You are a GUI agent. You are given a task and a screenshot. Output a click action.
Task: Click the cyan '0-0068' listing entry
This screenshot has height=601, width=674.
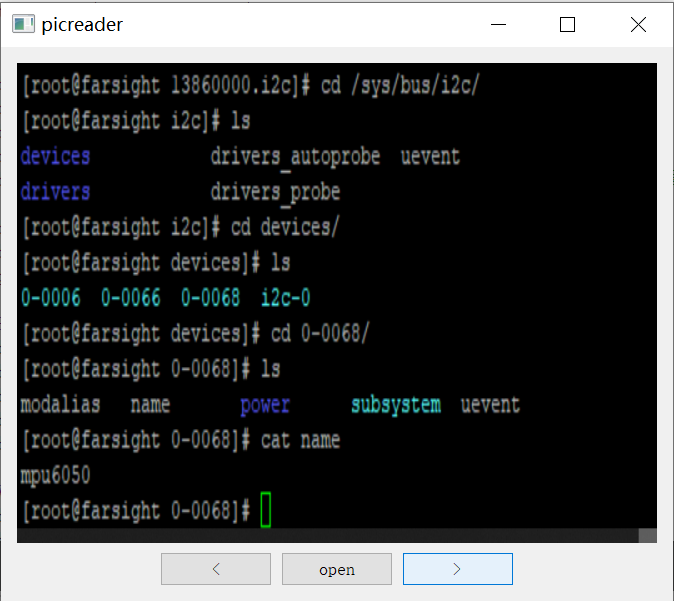point(211,297)
